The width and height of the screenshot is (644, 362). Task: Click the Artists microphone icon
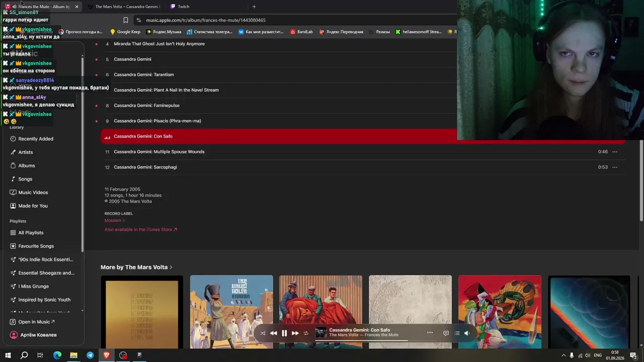coord(13,152)
